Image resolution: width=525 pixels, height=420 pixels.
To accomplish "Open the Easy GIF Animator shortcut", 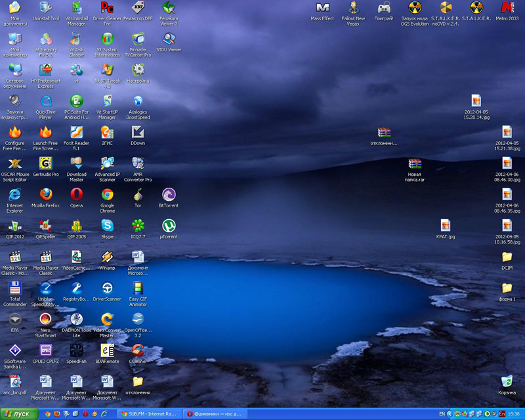I will tap(138, 294).
